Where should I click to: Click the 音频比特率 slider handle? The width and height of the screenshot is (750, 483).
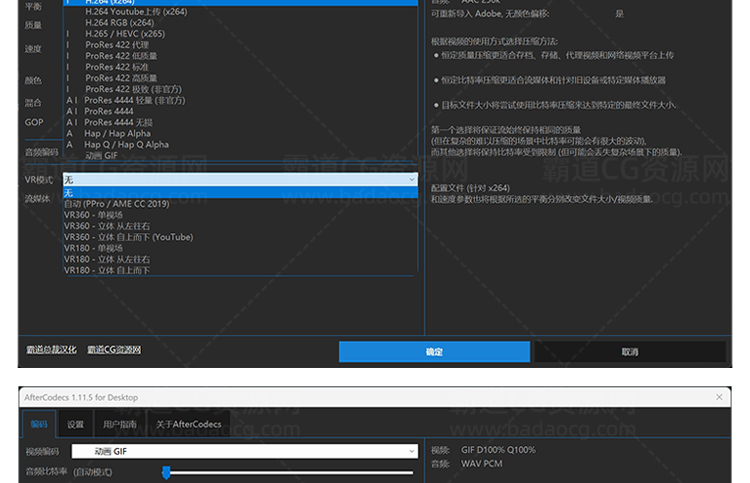pyautogui.click(x=166, y=472)
